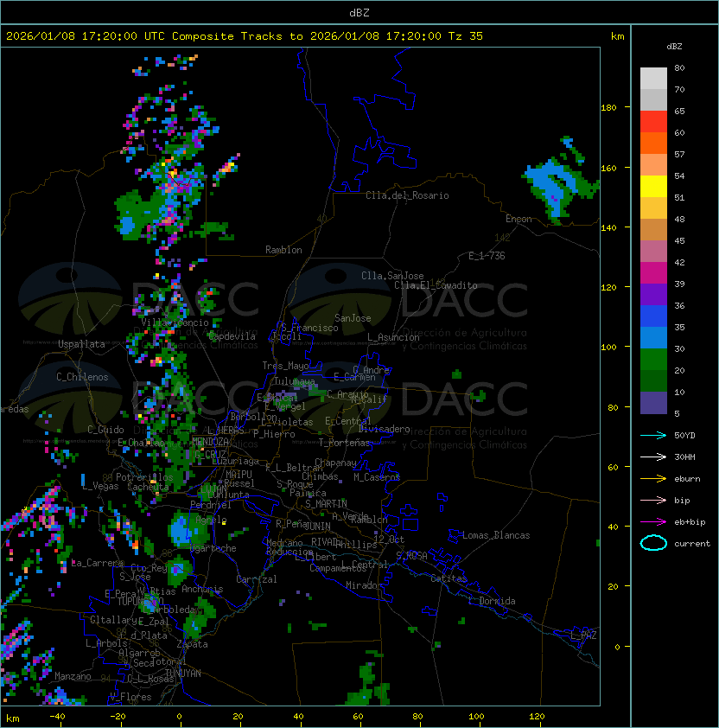Viewport: 719px width, 728px height.
Task: Click the '-40' tick on the horizontal axis
Action: click(x=57, y=717)
